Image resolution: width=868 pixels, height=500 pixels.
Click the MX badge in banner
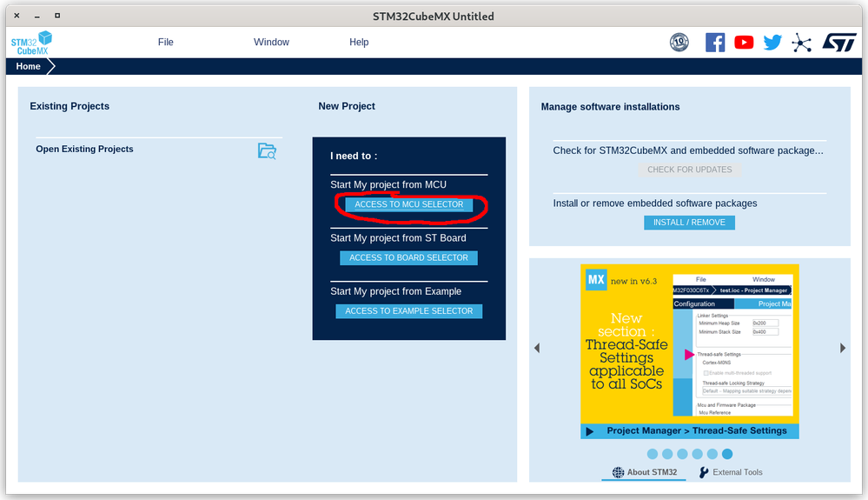(596, 280)
